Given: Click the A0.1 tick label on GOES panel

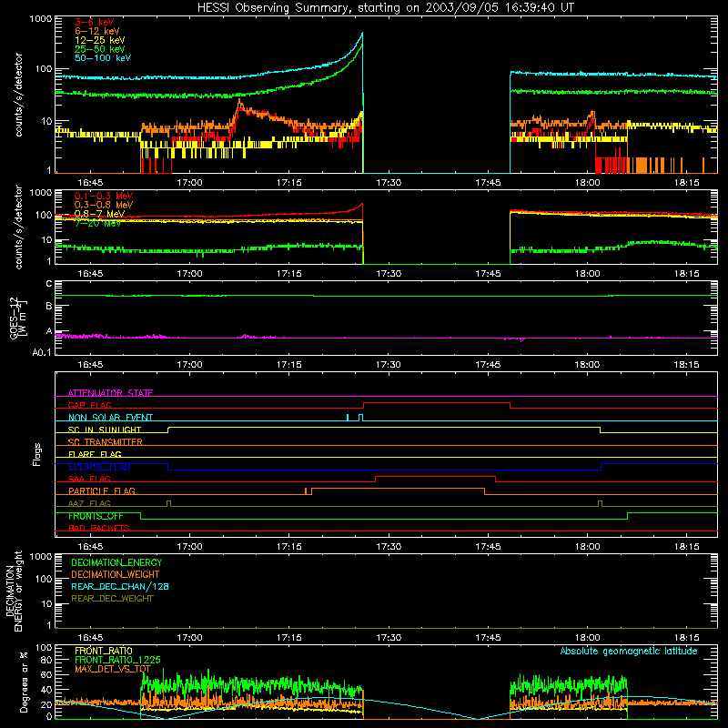Looking at the screenshot, I should [x=42, y=352].
